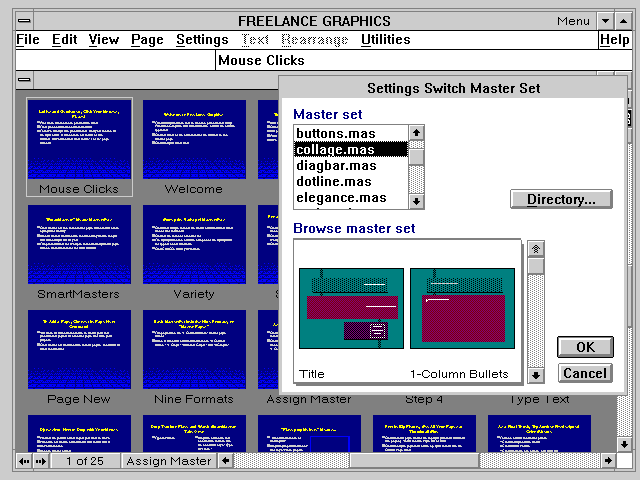Select the Welcome page thumbnail
The image size is (640, 480).
click(194, 140)
